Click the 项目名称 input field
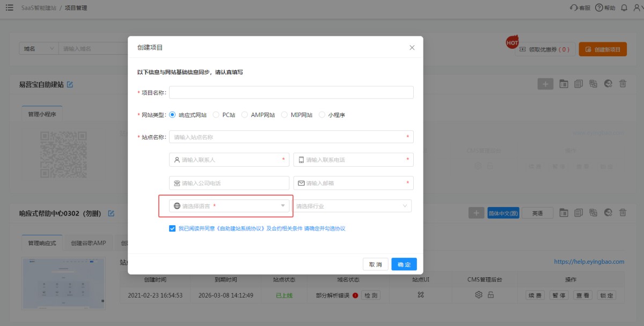Image resolution: width=644 pixels, height=326 pixels. point(291,92)
